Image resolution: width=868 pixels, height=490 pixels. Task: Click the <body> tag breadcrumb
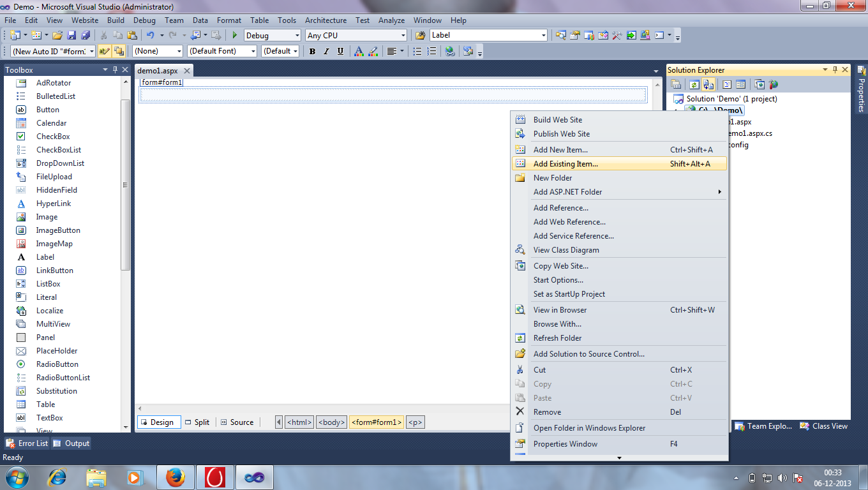[332, 422]
